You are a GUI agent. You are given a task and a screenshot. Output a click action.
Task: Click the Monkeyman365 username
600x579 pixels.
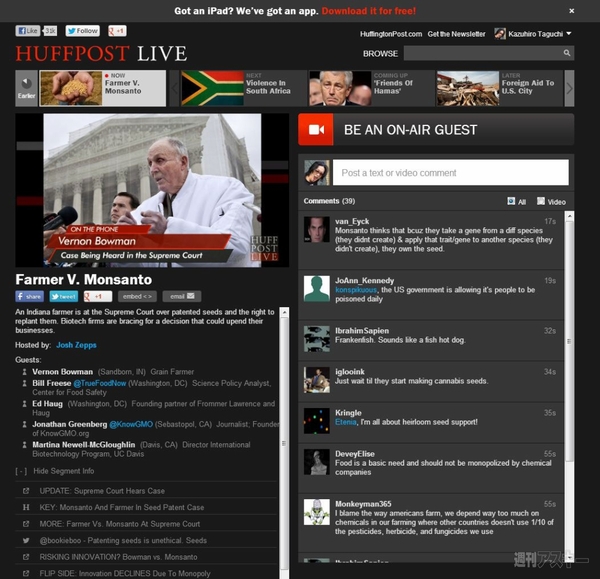(363, 504)
